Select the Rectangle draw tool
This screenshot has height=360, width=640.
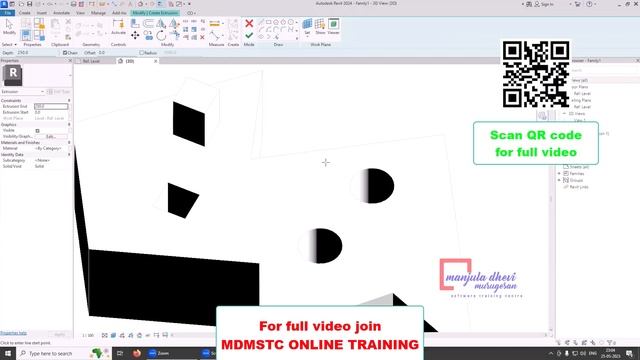269,22
